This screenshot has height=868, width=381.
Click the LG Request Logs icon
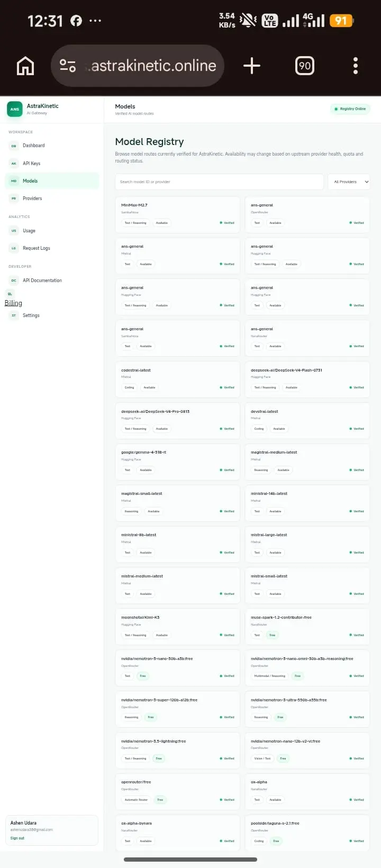(x=14, y=248)
